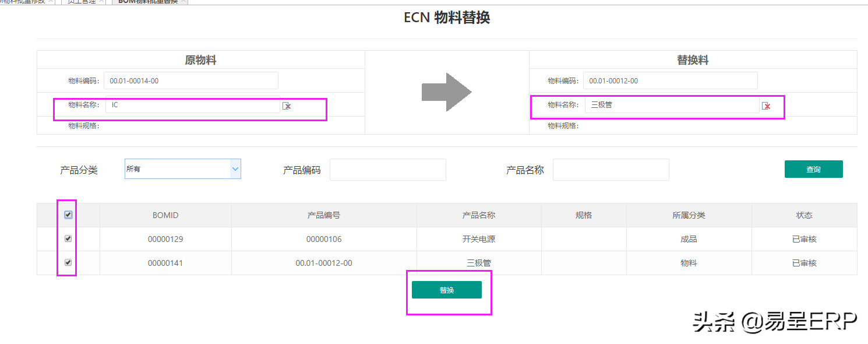The width and height of the screenshot is (868, 344).
Task: Click the original 物料名称 field containing IC
Action: point(192,106)
